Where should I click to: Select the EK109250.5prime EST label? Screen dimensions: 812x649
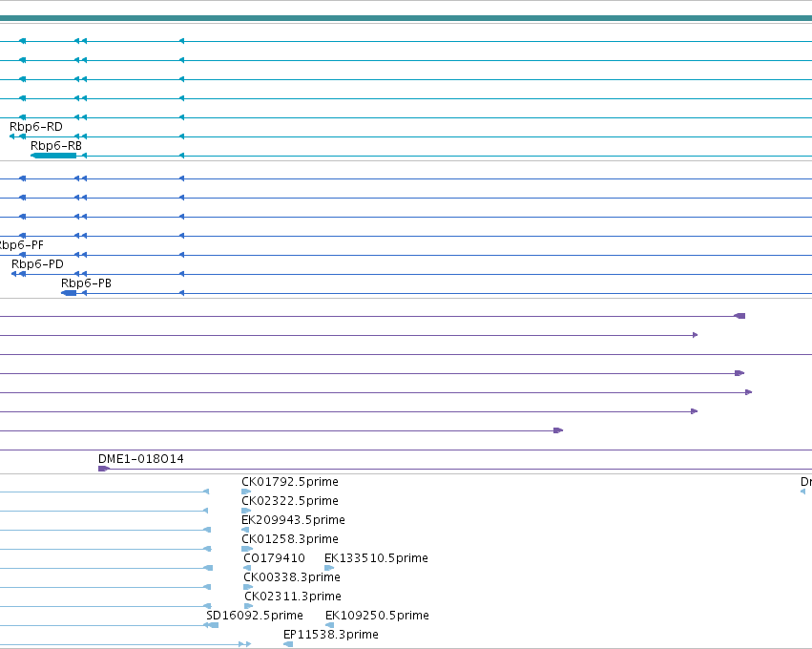pos(377,616)
